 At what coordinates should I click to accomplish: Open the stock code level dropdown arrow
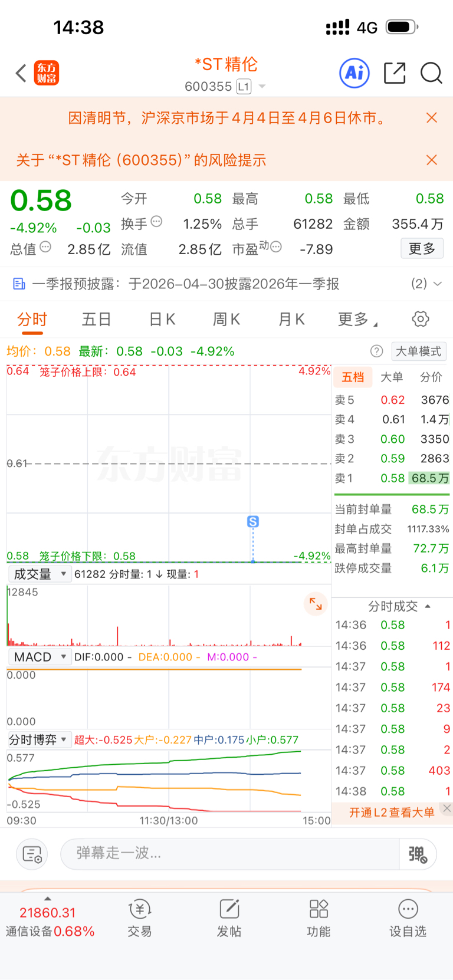pos(262,87)
